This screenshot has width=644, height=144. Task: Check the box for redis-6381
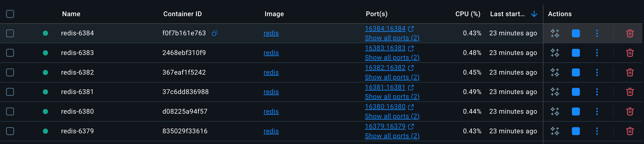[x=10, y=92]
